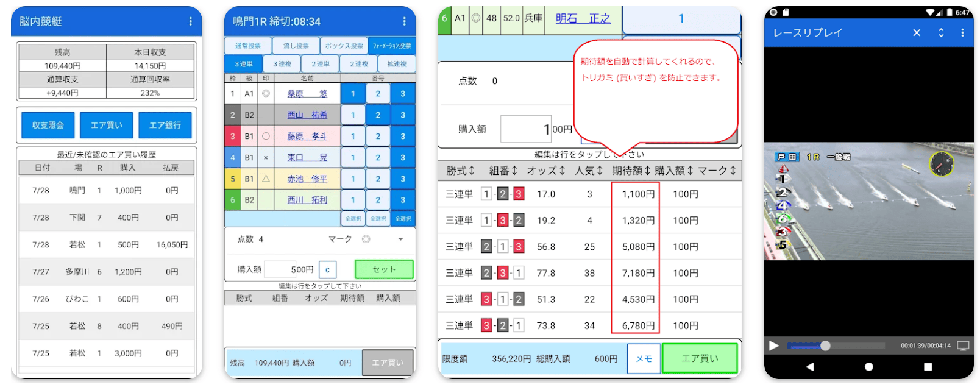The width and height of the screenshot is (980, 390).
Task: Tap the circle mark of 藤原 孝斗
Action: click(266, 136)
